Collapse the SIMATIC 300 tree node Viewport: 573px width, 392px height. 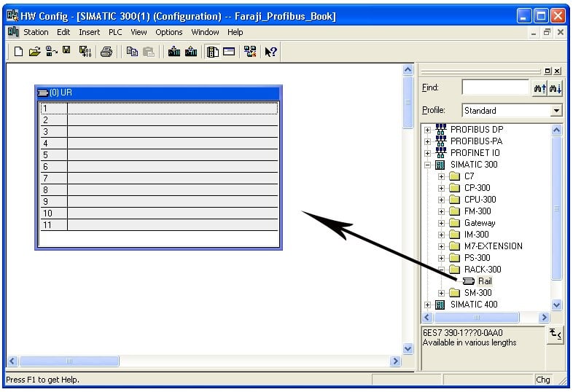(x=427, y=165)
